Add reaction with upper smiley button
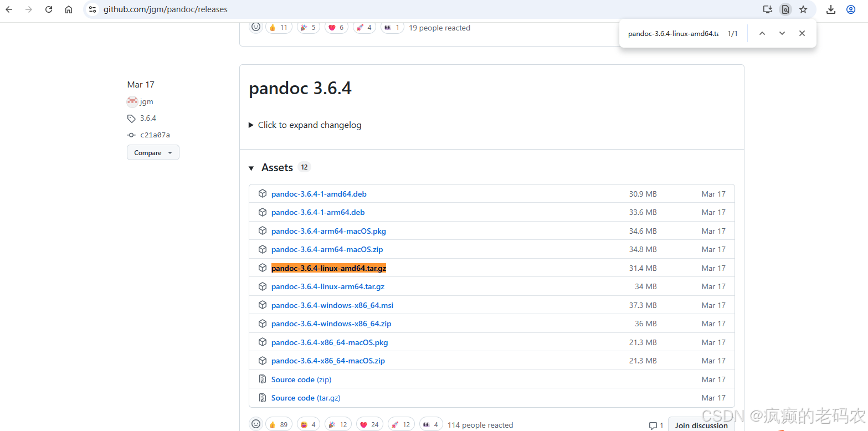 [x=256, y=27]
